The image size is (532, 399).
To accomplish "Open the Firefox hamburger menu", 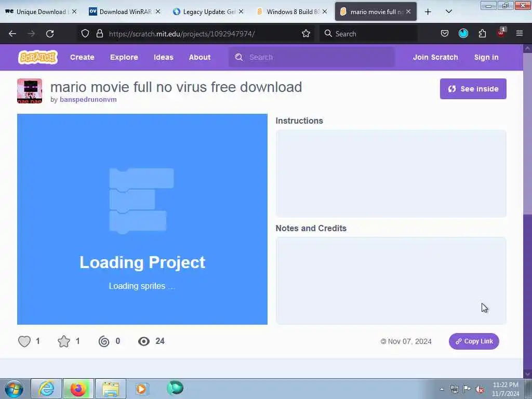I will click(519, 34).
